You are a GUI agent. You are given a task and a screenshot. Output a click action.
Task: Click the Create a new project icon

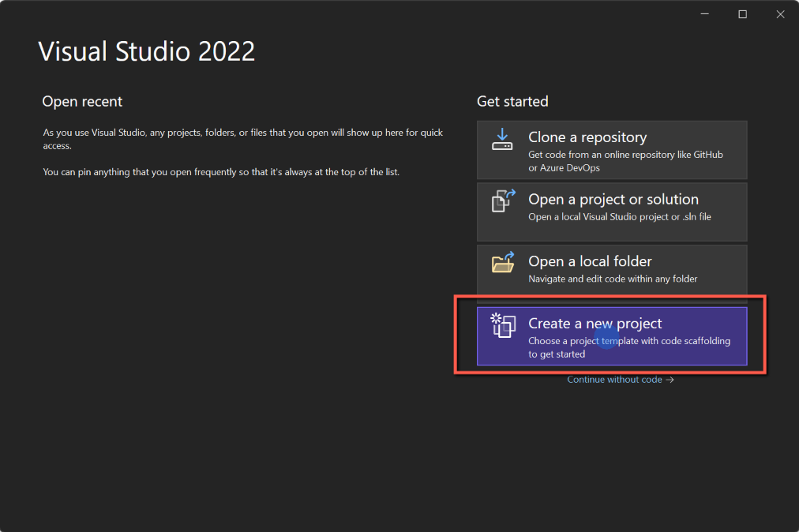click(503, 324)
